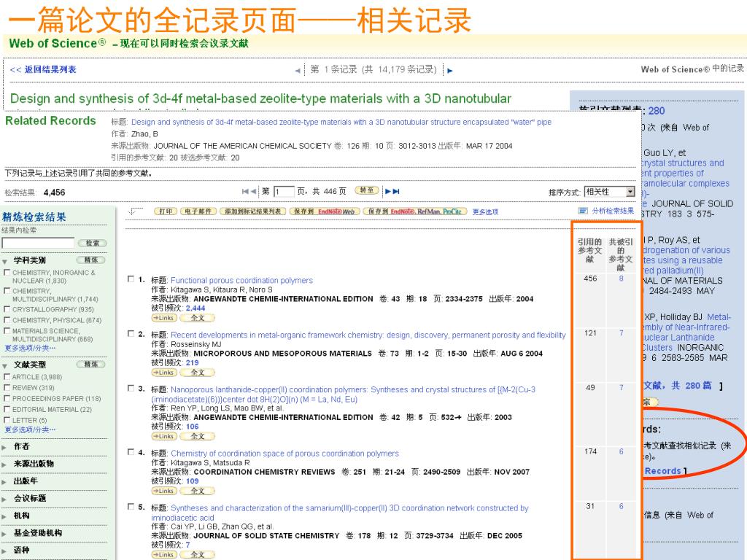This screenshot has height=560, width=747.
Task: Click the 转至 go-to-page button
Action: (367, 190)
